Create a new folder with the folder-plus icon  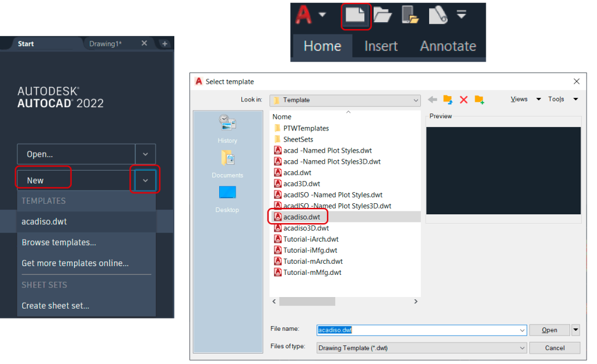click(x=479, y=99)
